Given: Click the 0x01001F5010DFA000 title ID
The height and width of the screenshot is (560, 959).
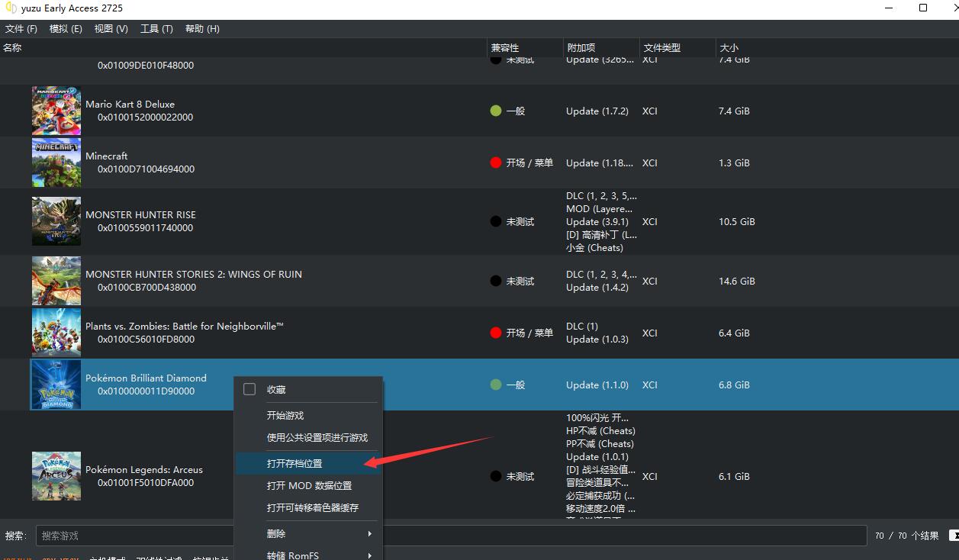Looking at the screenshot, I should [x=146, y=483].
